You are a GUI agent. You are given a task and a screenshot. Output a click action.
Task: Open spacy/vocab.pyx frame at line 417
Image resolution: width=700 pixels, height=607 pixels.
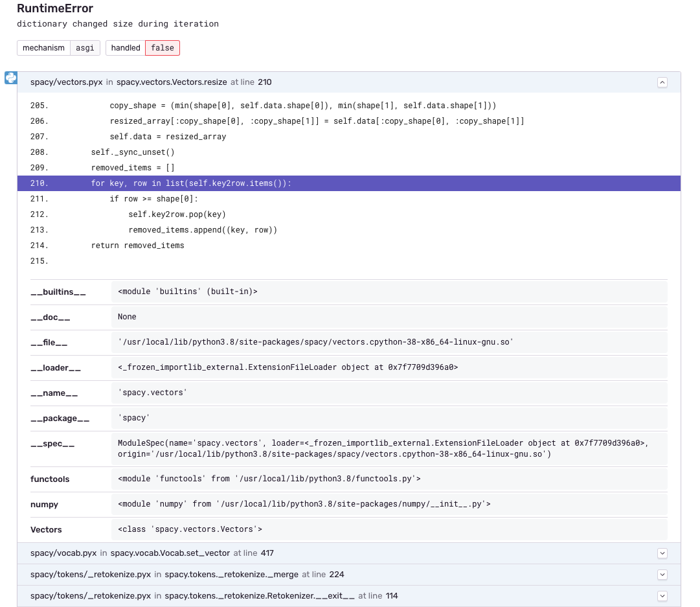pos(348,553)
